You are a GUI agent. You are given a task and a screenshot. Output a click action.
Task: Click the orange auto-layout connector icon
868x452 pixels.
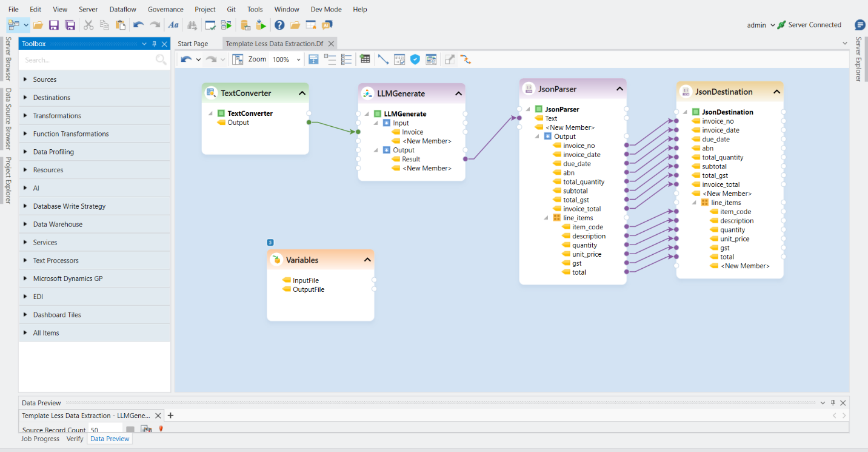tap(466, 59)
